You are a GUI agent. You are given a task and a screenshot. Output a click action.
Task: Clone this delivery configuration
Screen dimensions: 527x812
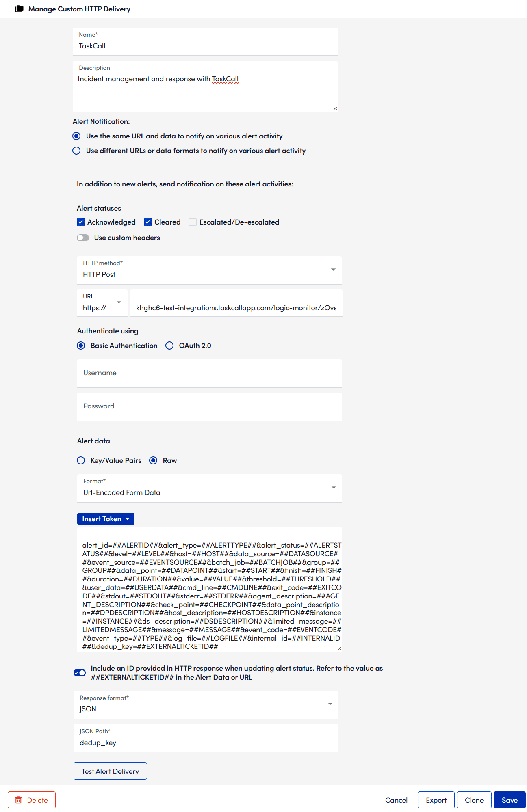pyautogui.click(x=474, y=799)
